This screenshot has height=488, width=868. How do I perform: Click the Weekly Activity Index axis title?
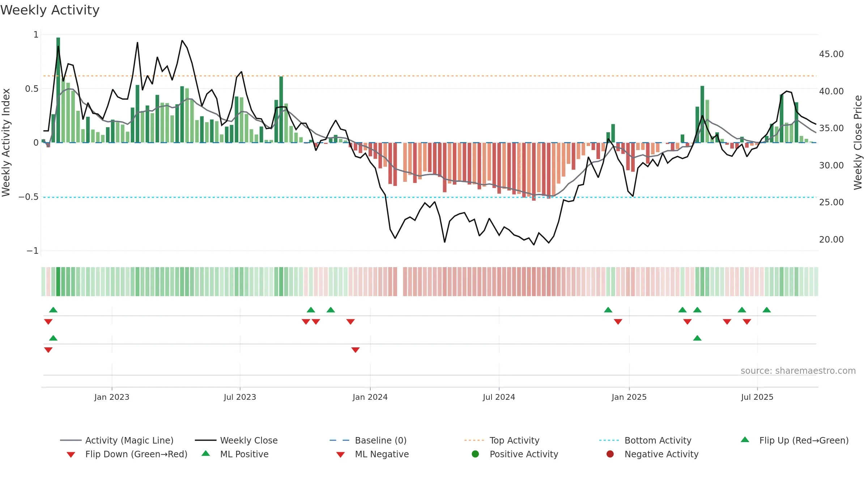coord(6,142)
